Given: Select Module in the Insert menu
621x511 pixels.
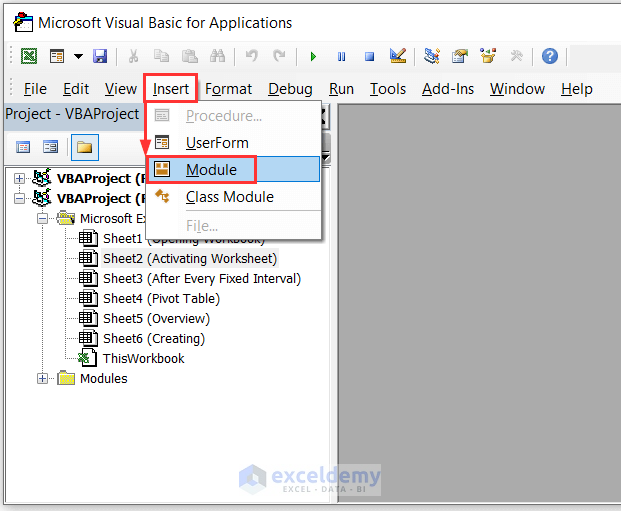Looking at the screenshot, I should 233,170.
